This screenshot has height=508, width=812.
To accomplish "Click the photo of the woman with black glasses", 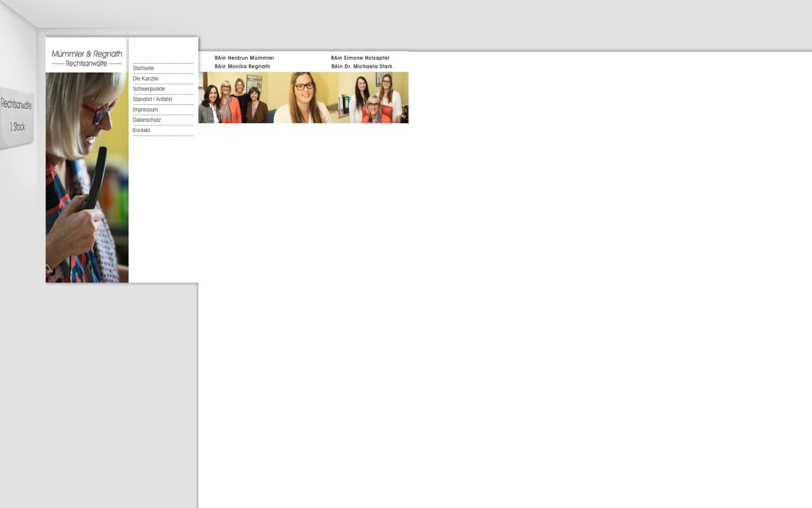I will (x=304, y=98).
